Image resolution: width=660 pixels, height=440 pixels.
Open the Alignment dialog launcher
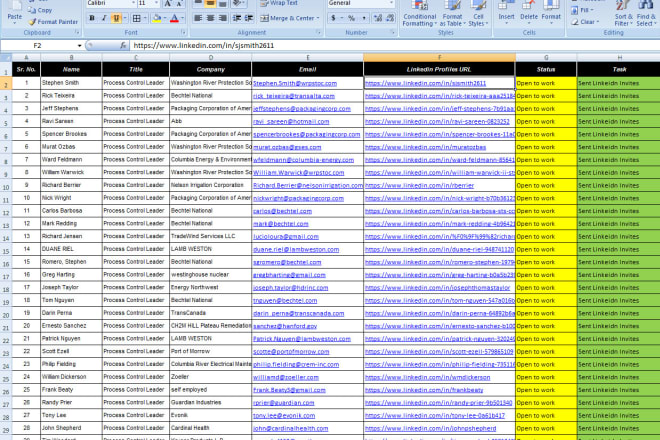pyautogui.click(x=318, y=32)
